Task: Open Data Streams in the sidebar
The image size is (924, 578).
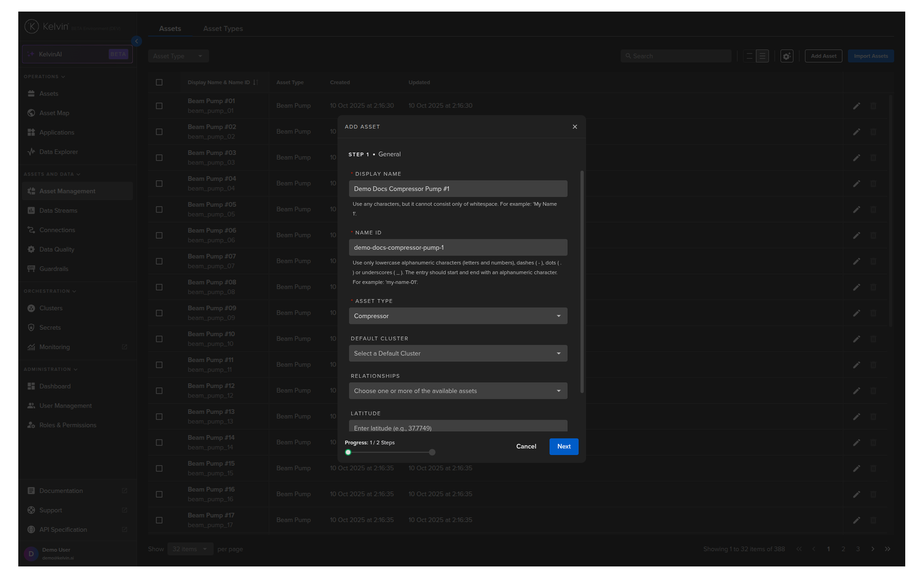Action: [58, 210]
